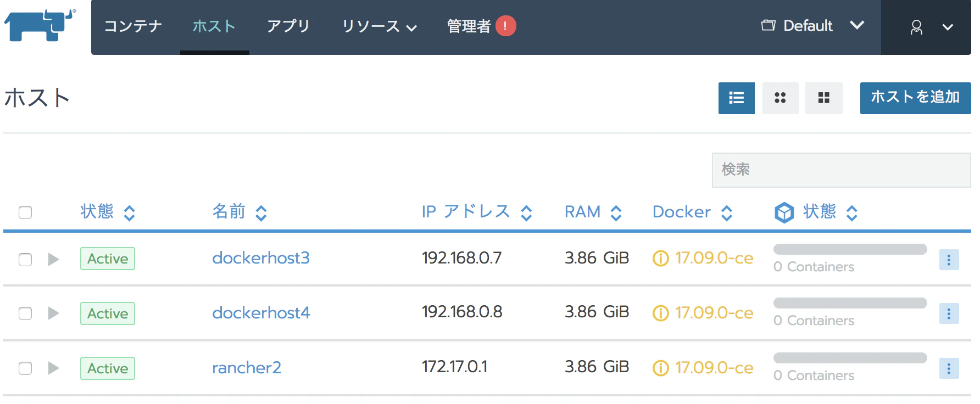Sort by IP アドレス column
The height and width of the screenshot is (404, 980).
pyautogui.click(x=477, y=212)
